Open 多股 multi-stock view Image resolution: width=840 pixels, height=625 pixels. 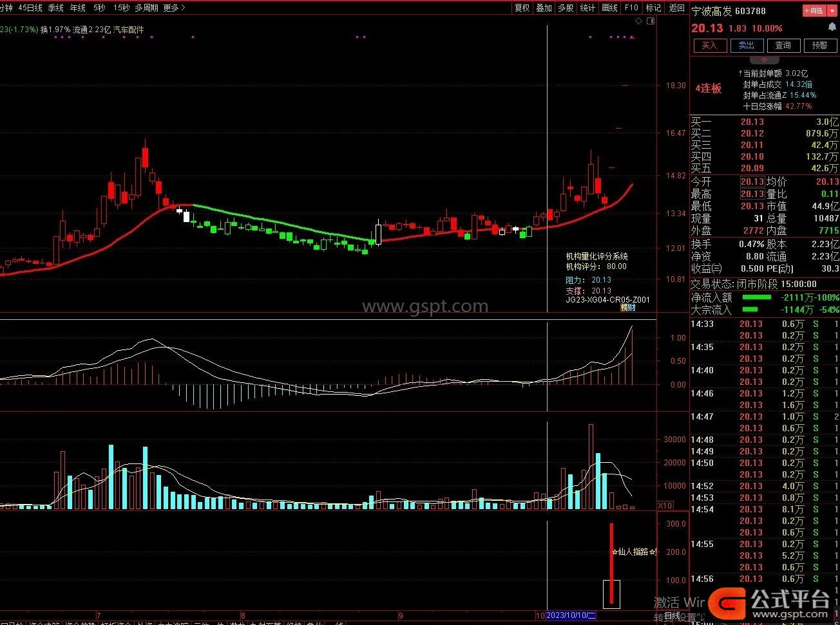(x=566, y=8)
